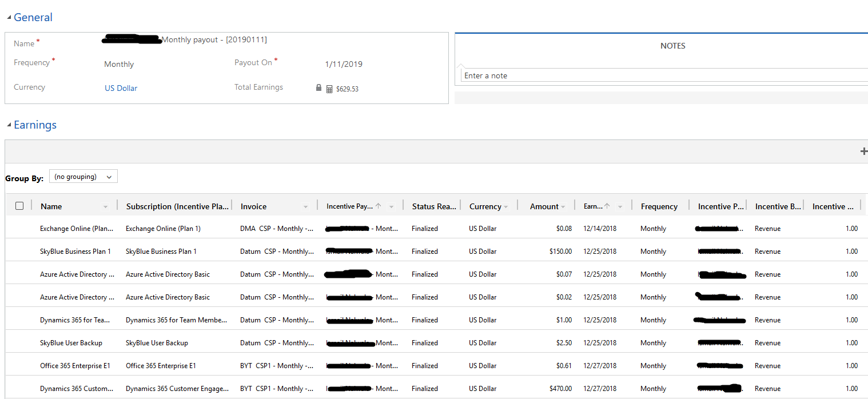This screenshot has height=399, width=868.
Task: Click the Enter a note field
Action: tap(664, 75)
